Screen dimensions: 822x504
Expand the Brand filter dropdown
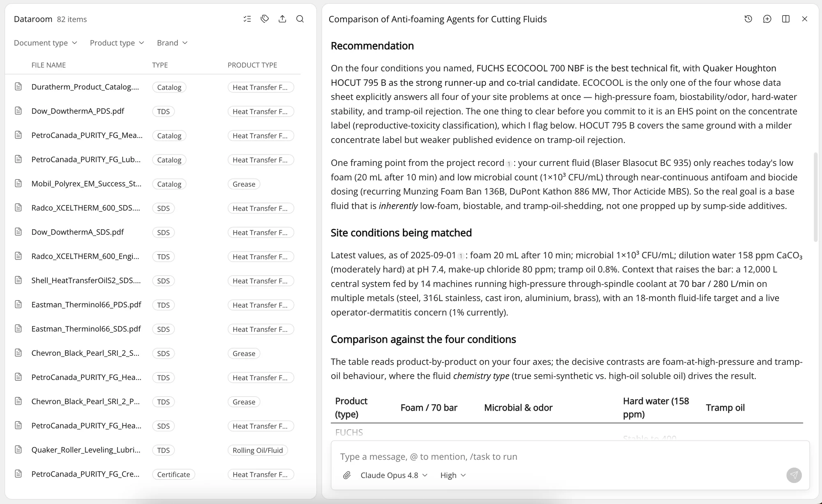tap(172, 43)
